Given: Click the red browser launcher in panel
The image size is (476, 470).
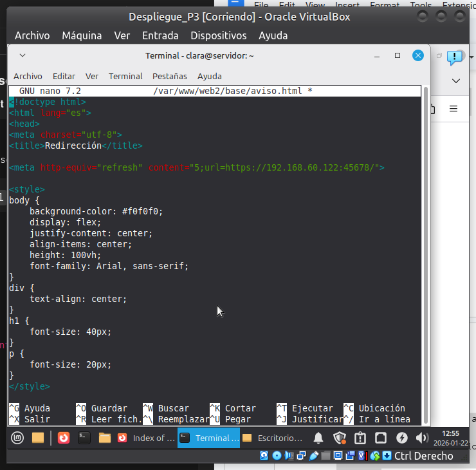Looking at the screenshot, I should pos(63,438).
